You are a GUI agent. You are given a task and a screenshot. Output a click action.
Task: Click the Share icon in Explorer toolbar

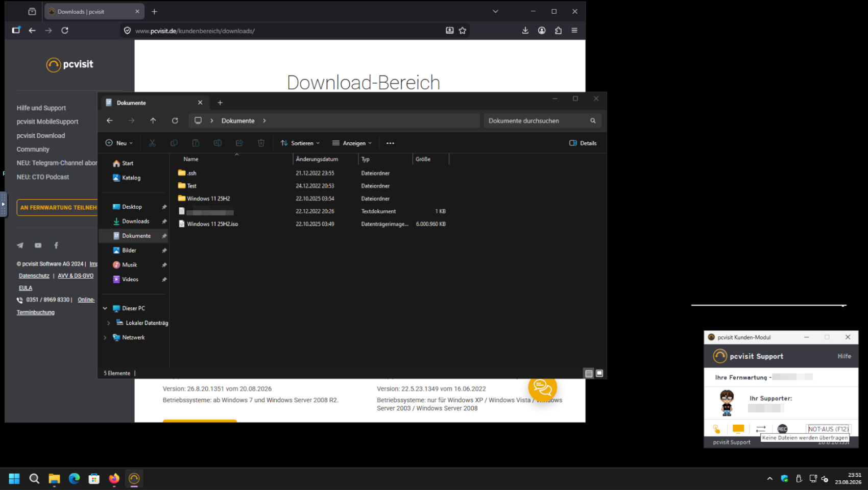click(x=239, y=143)
